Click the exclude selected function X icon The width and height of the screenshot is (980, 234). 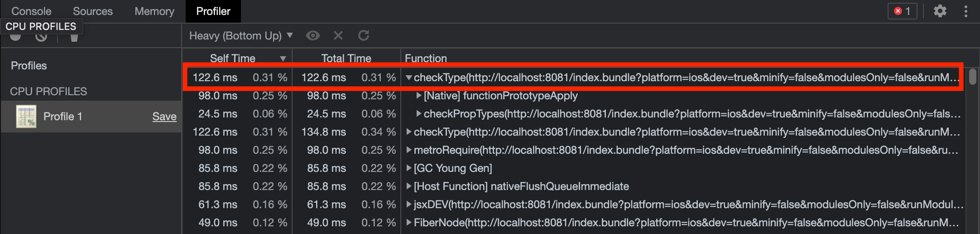point(338,35)
